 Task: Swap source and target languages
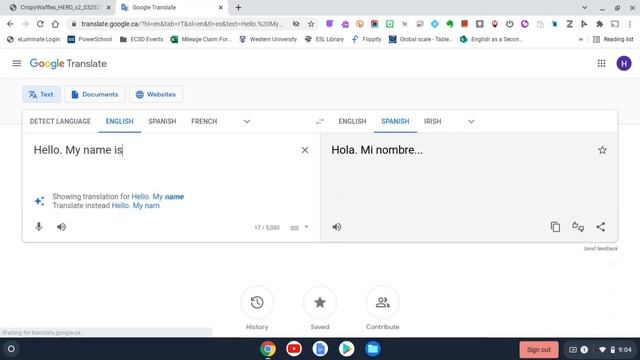[x=320, y=121]
